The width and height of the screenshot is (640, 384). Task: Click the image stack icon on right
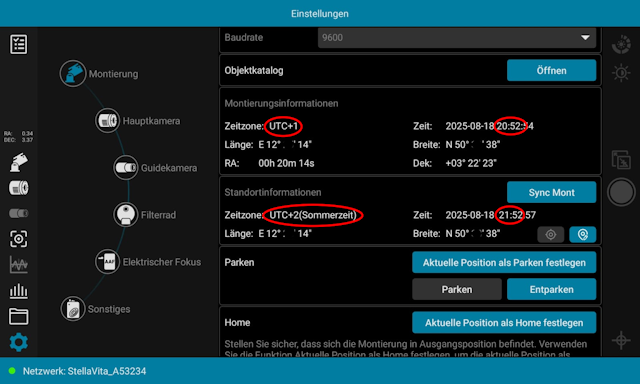click(x=621, y=160)
